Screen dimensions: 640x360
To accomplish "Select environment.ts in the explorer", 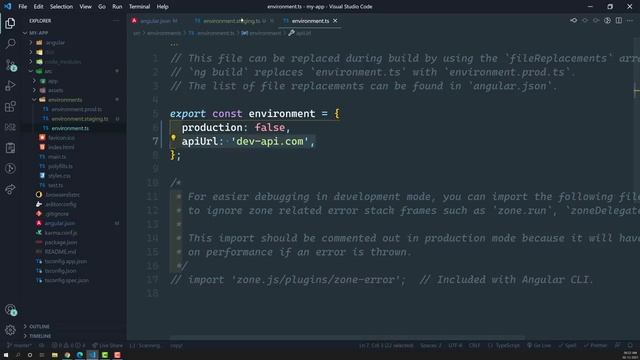I will 70,128.
